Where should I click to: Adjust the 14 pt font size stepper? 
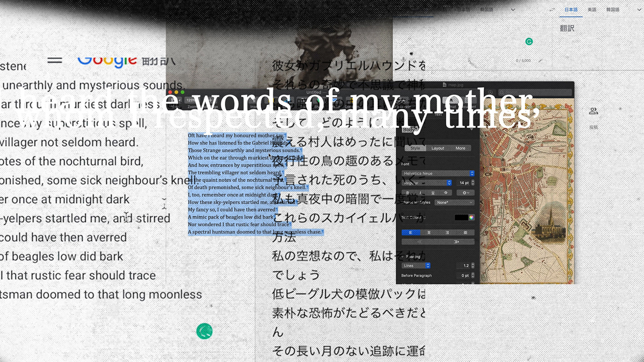click(473, 183)
